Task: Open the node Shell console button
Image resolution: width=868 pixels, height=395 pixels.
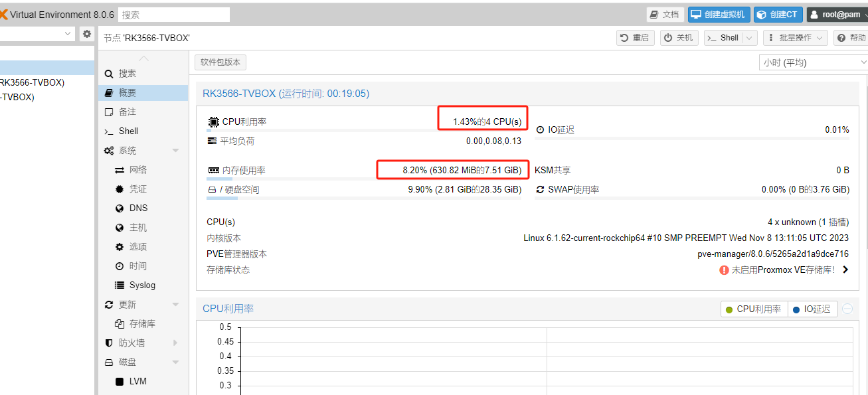Action: (723, 38)
